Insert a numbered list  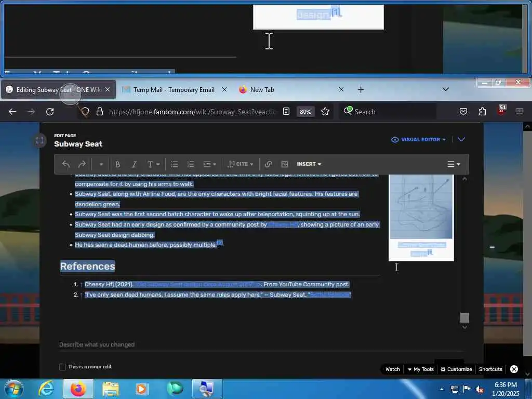click(191, 164)
